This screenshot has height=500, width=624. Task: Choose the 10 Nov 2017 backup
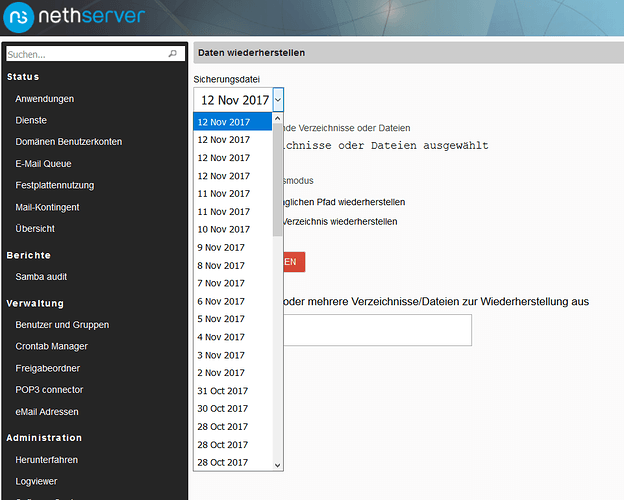(x=233, y=230)
